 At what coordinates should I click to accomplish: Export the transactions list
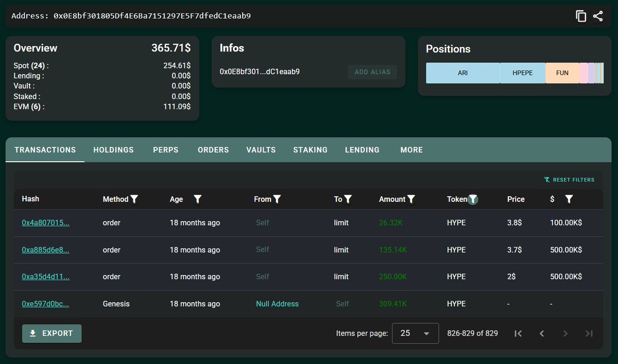coord(52,334)
